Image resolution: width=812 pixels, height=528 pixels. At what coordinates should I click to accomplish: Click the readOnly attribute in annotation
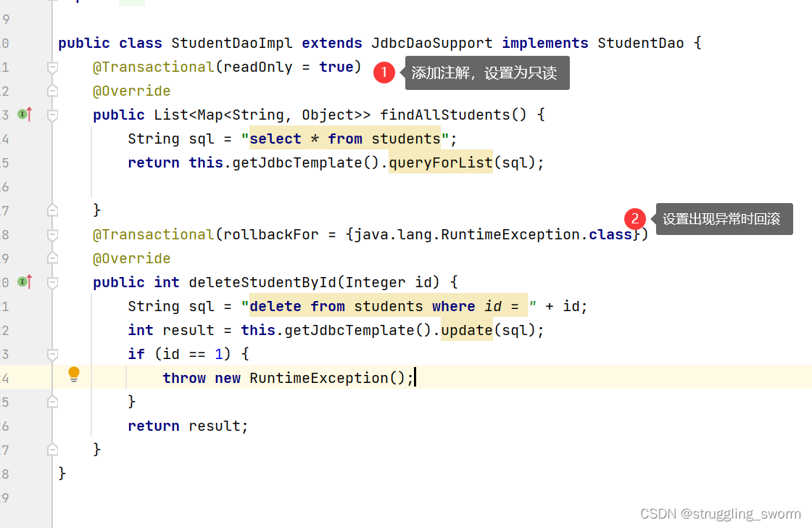click(x=257, y=67)
